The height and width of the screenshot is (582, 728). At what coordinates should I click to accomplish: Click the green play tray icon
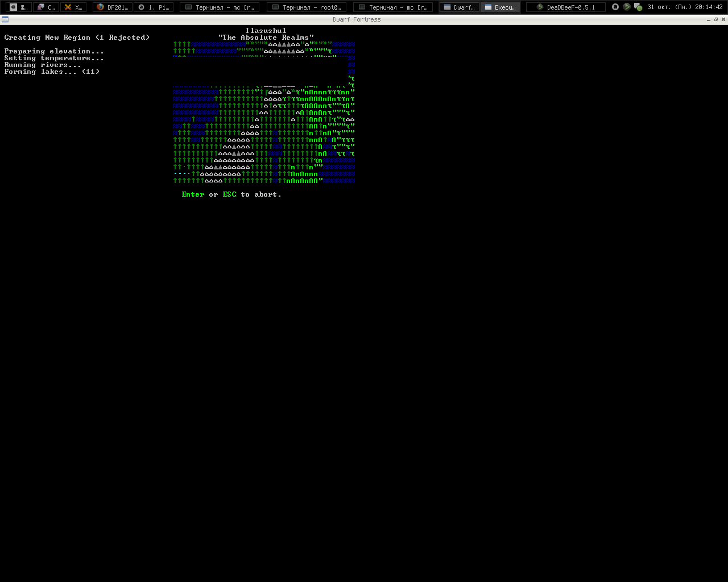click(627, 7)
